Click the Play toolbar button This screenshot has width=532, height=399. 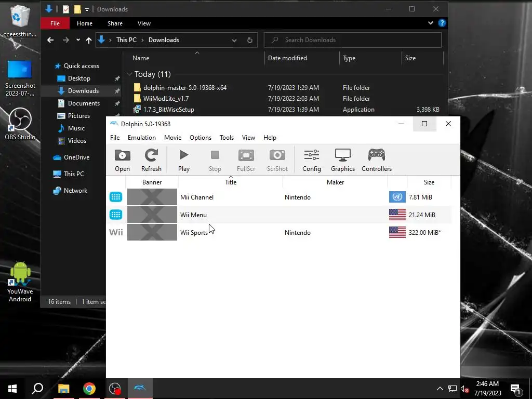pyautogui.click(x=184, y=160)
